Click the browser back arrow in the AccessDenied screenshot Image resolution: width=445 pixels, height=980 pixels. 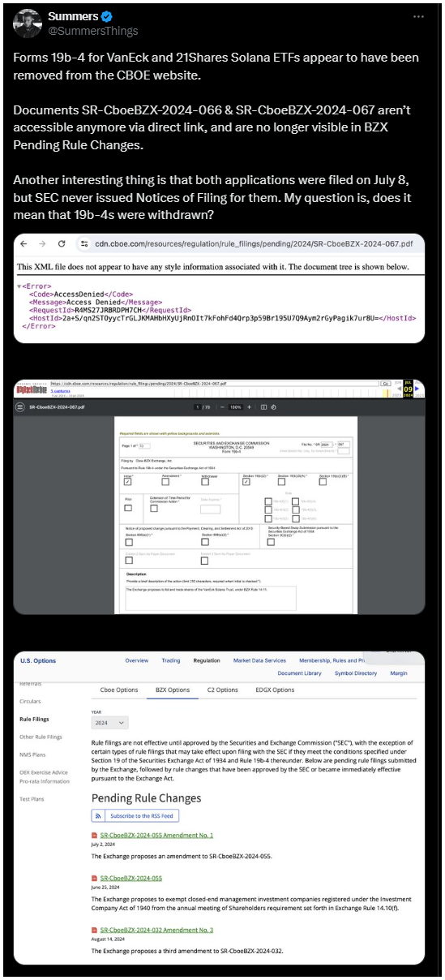pyautogui.click(x=24, y=243)
